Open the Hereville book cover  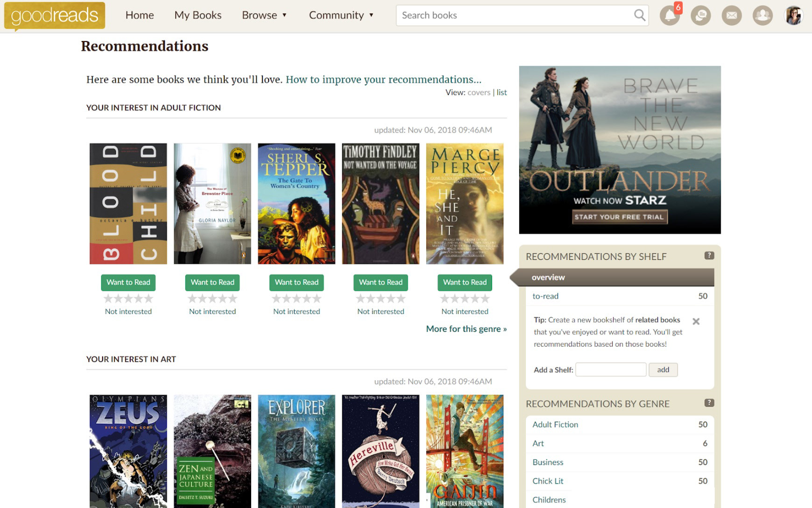(381, 451)
